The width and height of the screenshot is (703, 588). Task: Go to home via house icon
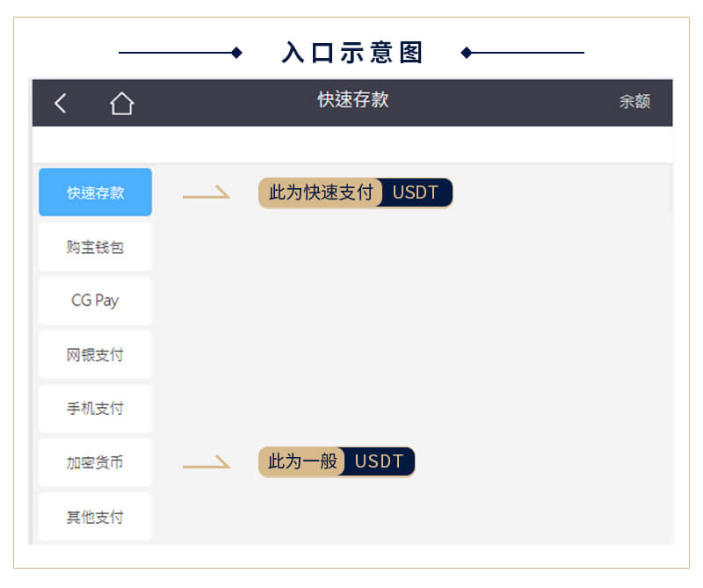[x=122, y=103]
